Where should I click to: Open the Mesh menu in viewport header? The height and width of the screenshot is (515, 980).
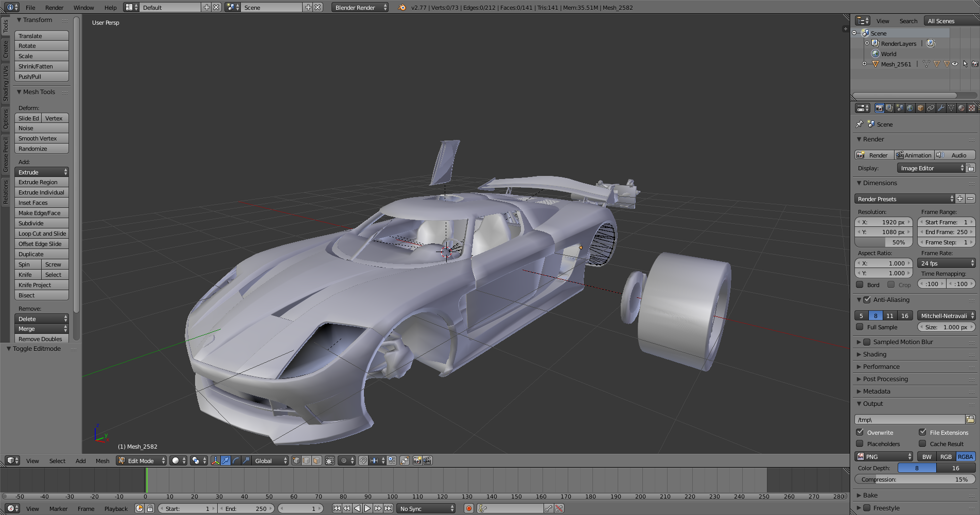102,460
